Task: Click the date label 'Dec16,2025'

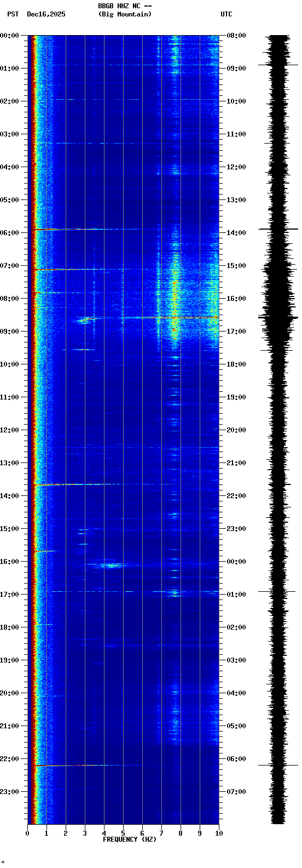Action: [46, 14]
